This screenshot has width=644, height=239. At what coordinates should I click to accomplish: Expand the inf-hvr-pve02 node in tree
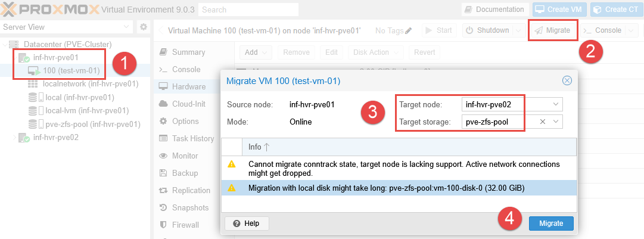pos(15,138)
